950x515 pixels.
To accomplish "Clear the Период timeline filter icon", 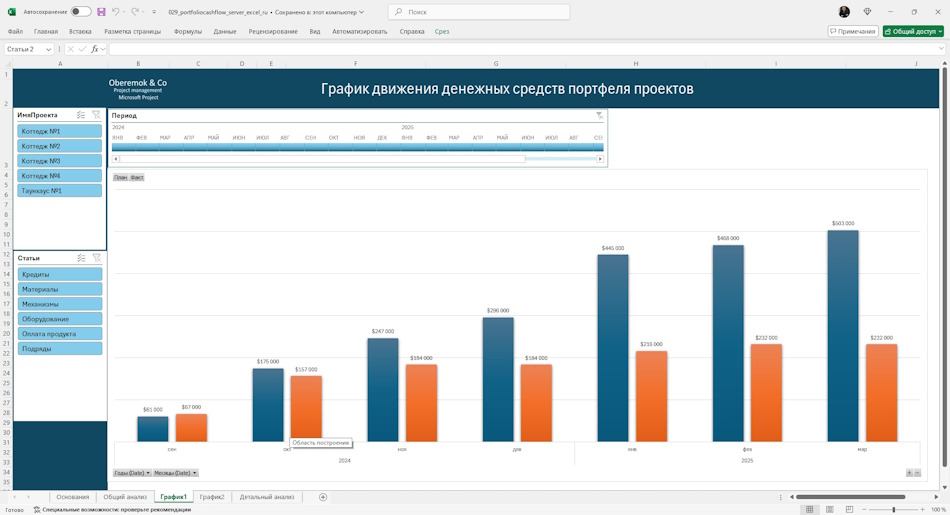I will pyautogui.click(x=599, y=115).
